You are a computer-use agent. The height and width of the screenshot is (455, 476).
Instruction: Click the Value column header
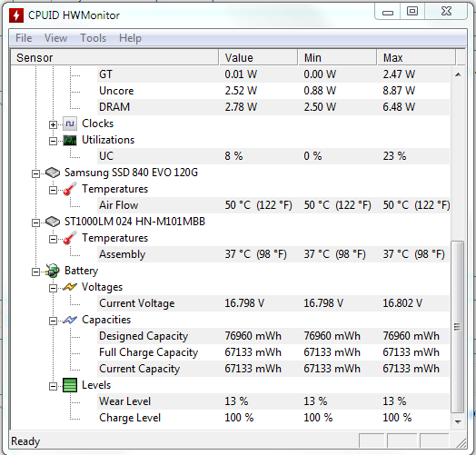point(258,58)
